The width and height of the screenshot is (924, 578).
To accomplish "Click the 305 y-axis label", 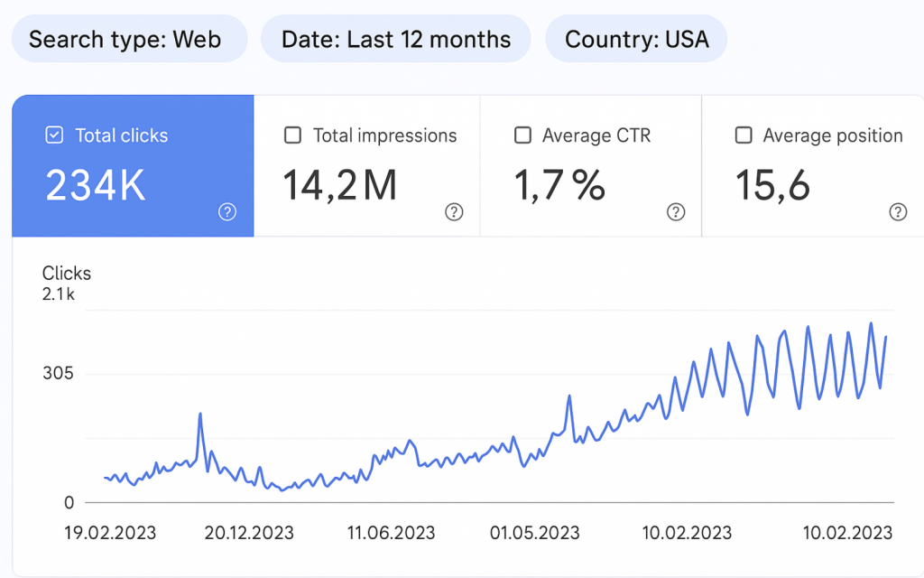I will (58, 373).
